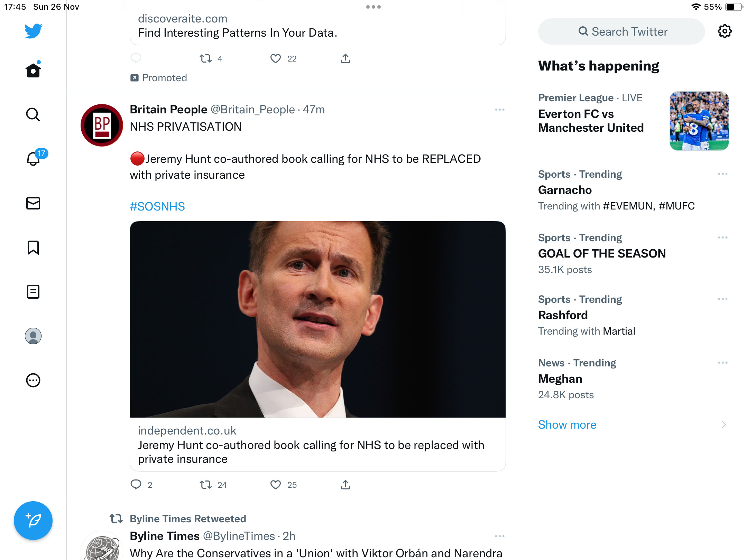
Task: Open the #SOSNHS hashtag link
Action: coord(157,206)
